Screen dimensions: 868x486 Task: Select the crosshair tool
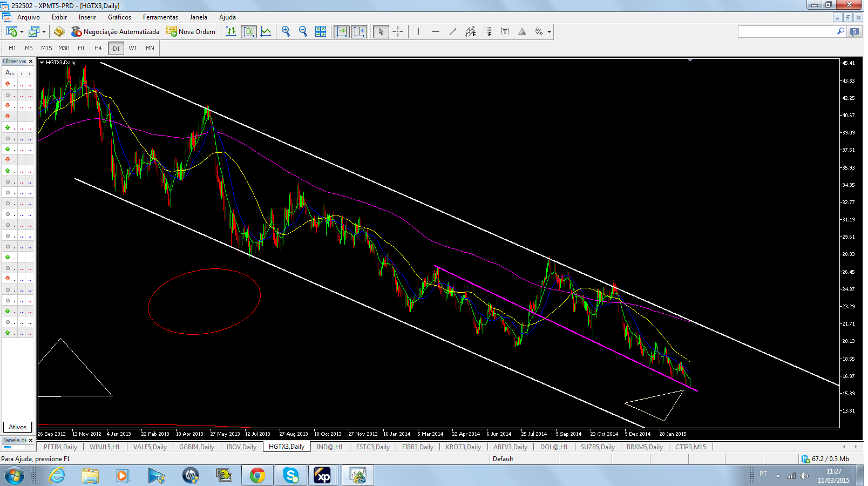(x=398, y=32)
